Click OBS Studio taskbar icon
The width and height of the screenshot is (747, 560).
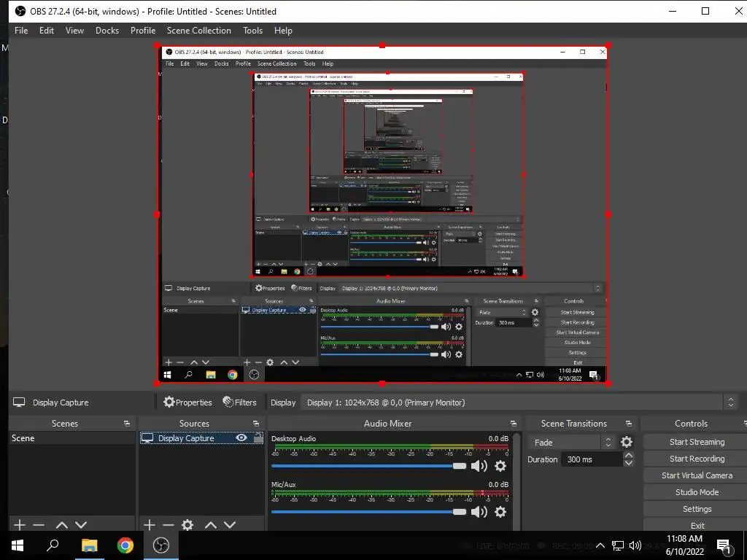click(x=161, y=545)
